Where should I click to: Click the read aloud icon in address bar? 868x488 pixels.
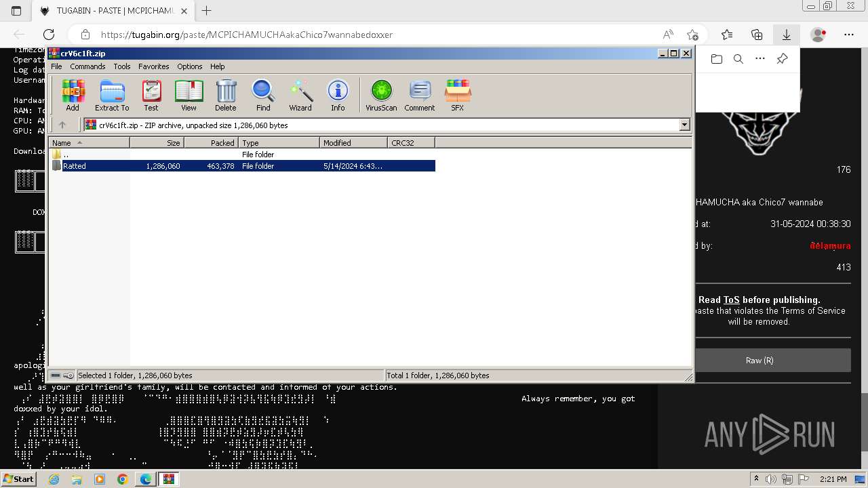[668, 35]
